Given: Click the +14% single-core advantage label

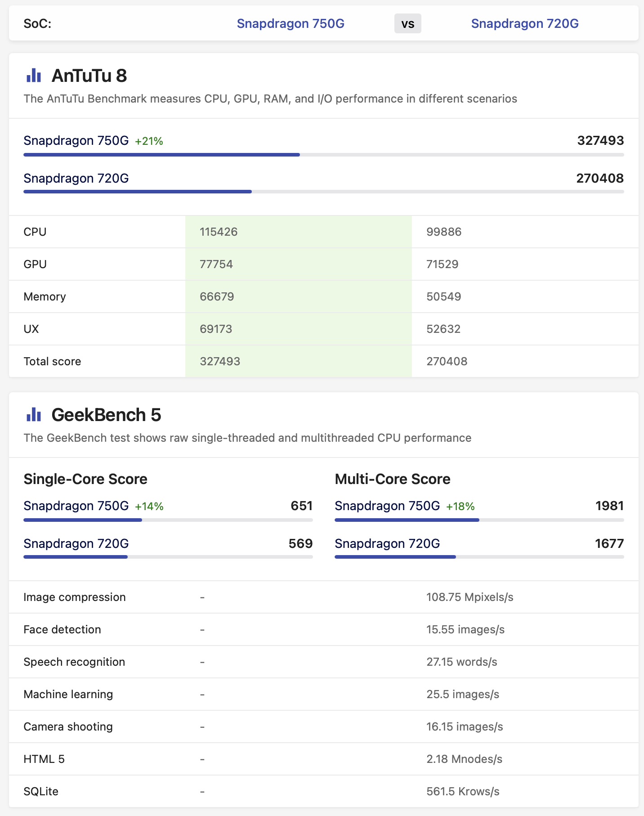Looking at the screenshot, I should (x=149, y=507).
